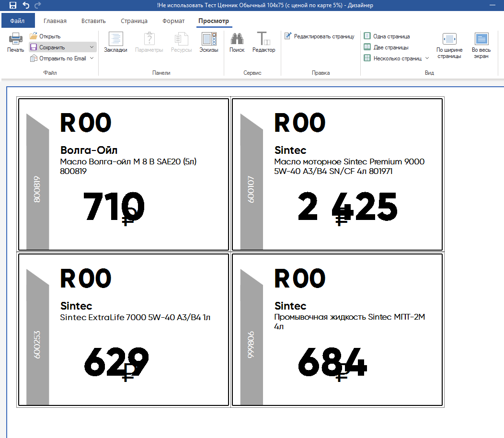Expand the Сохранить dropdown arrow
Image resolution: width=504 pixels, height=438 pixels.
[x=92, y=47]
